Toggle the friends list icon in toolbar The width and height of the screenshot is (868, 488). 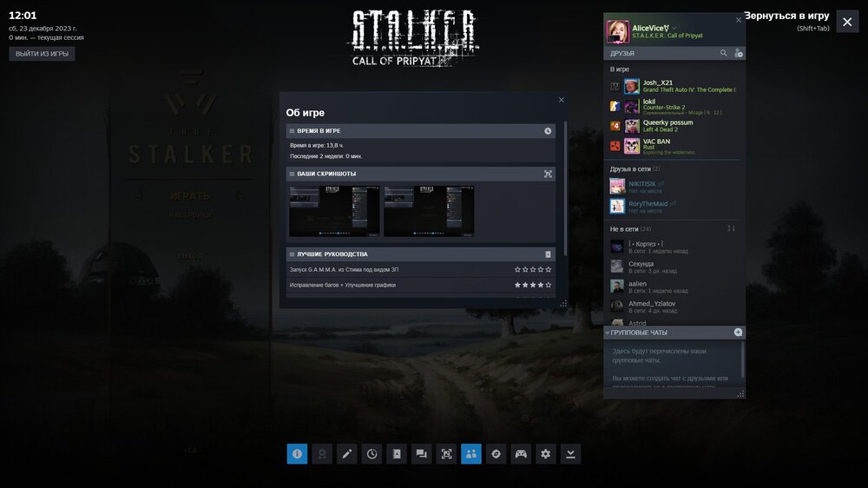pyautogui.click(x=471, y=453)
